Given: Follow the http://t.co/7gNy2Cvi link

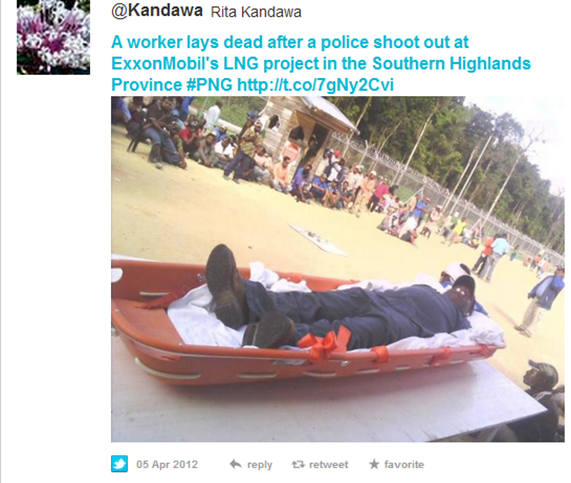Looking at the screenshot, I should [315, 85].
